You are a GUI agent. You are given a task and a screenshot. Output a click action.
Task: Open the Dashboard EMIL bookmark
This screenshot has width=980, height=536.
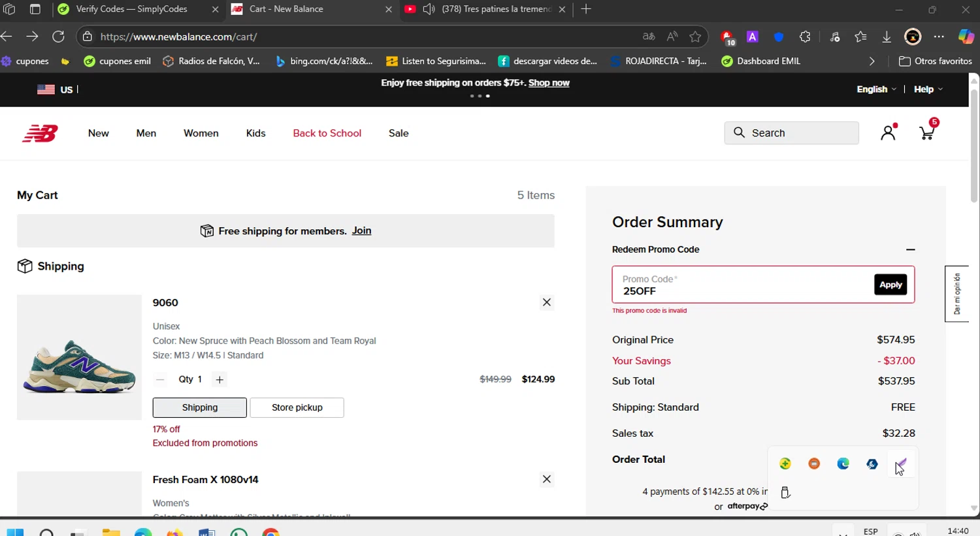pyautogui.click(x=760, y=61)
